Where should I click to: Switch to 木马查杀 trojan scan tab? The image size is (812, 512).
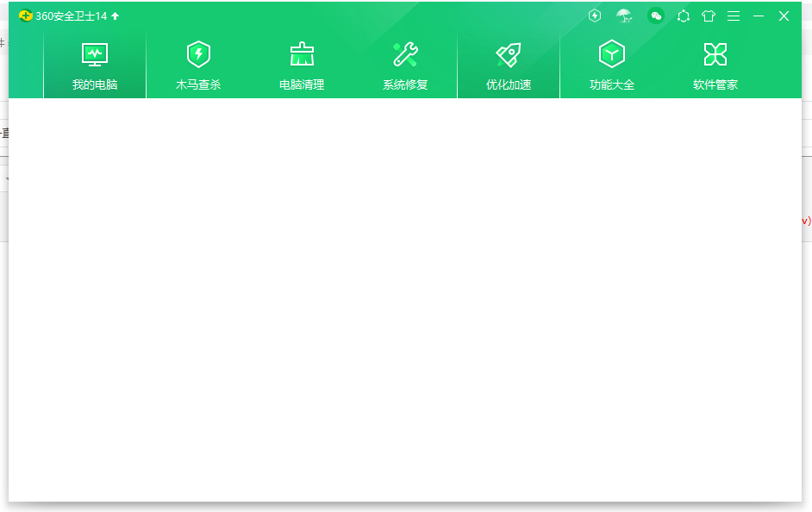point(198,66)
